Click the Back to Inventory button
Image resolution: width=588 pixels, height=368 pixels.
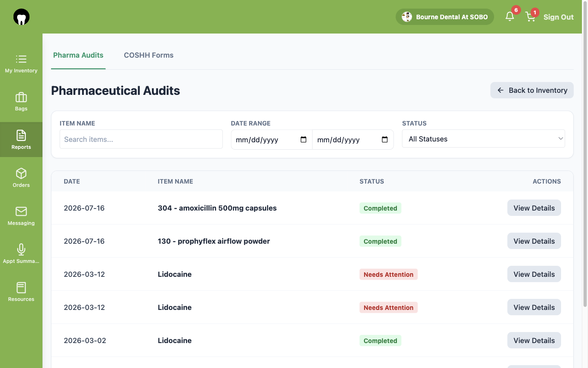[532, 90]
